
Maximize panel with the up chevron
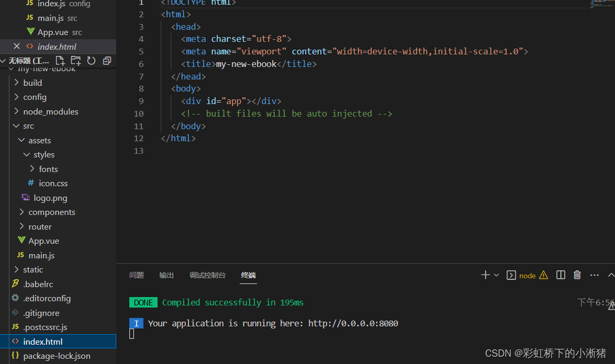(x=611, y=275)
